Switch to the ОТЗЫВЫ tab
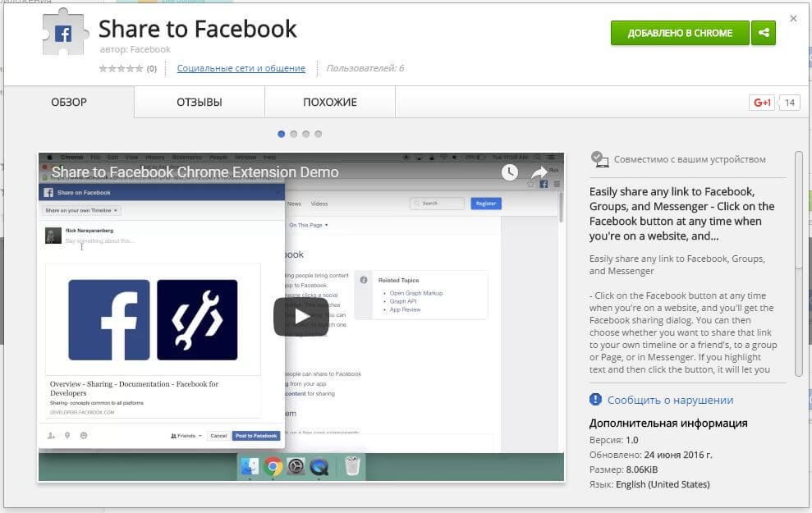 tap(200, 103)
